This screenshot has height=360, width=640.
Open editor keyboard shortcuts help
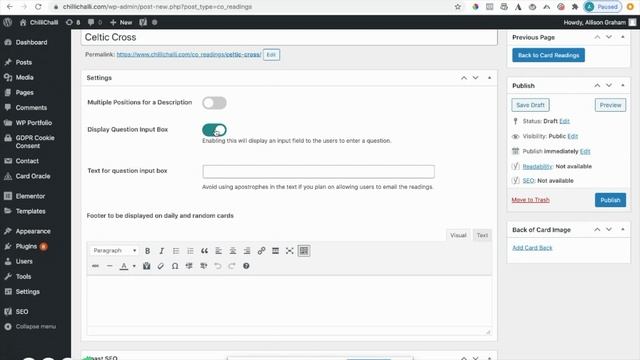tap(246, 266)
